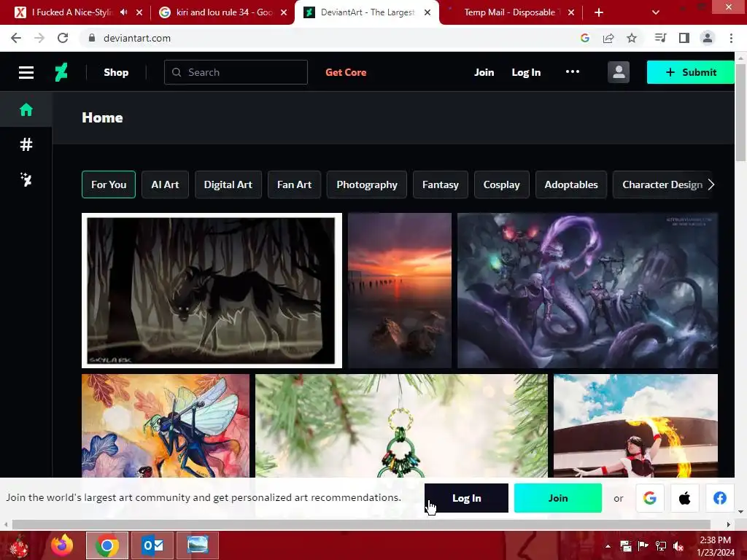This screenshot has height=560, width=747.
Task: Click the DeviantArt search input field
Action: (x=236, y=72)
